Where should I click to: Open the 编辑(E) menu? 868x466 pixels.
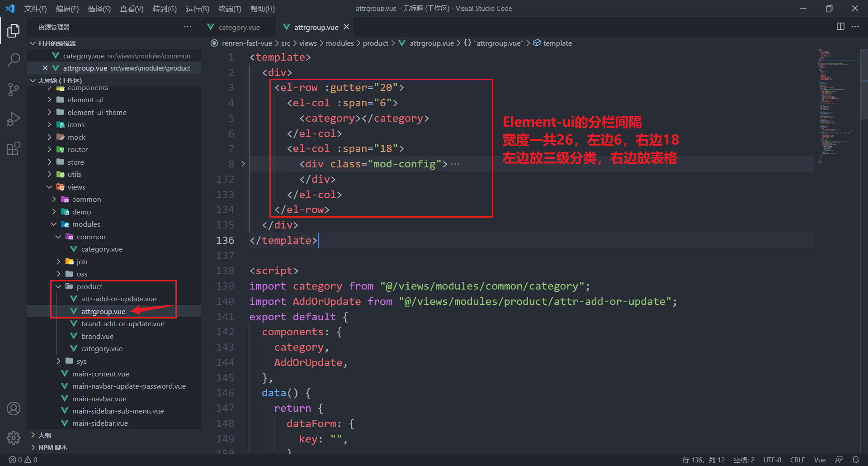tap(67, 9)
